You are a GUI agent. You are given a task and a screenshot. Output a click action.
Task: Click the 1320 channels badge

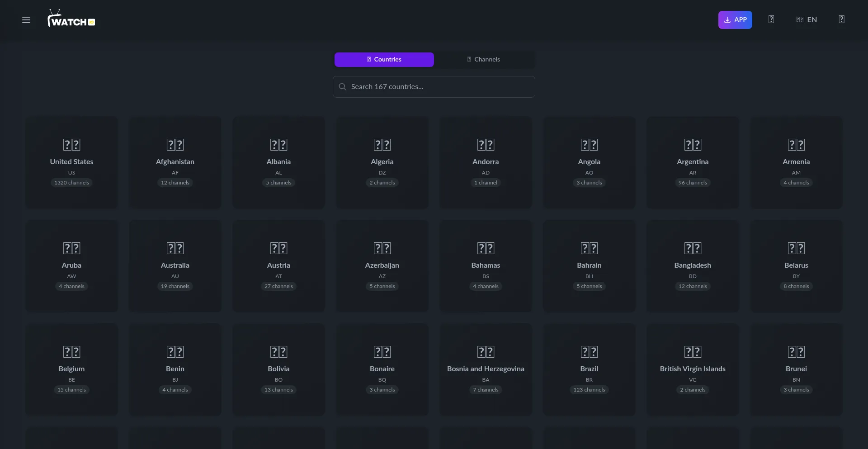point(71,183)
